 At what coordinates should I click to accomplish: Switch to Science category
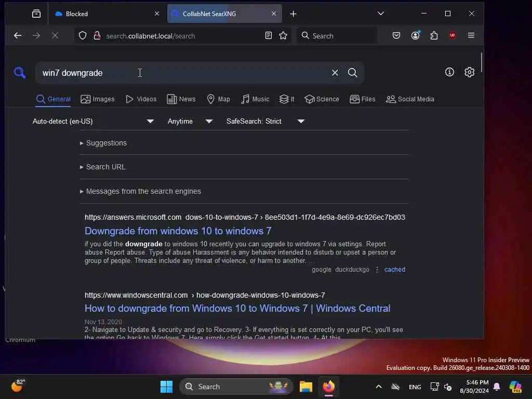pos(322,99)
